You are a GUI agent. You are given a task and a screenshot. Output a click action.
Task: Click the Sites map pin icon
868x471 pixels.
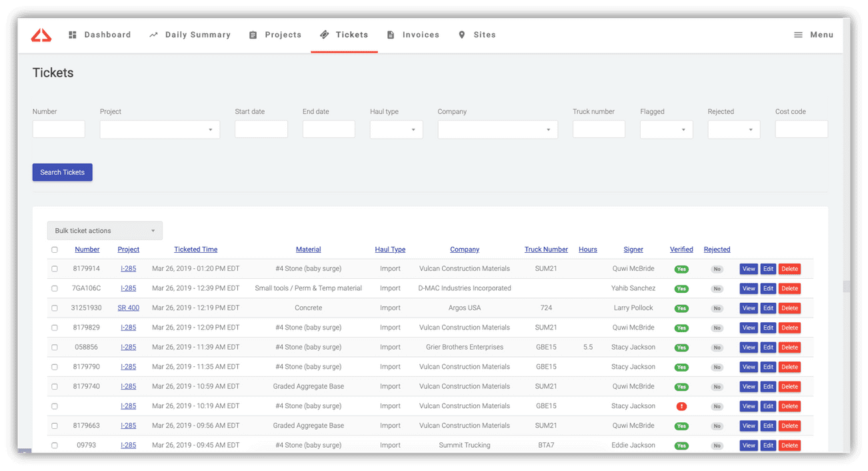[461, 35]
